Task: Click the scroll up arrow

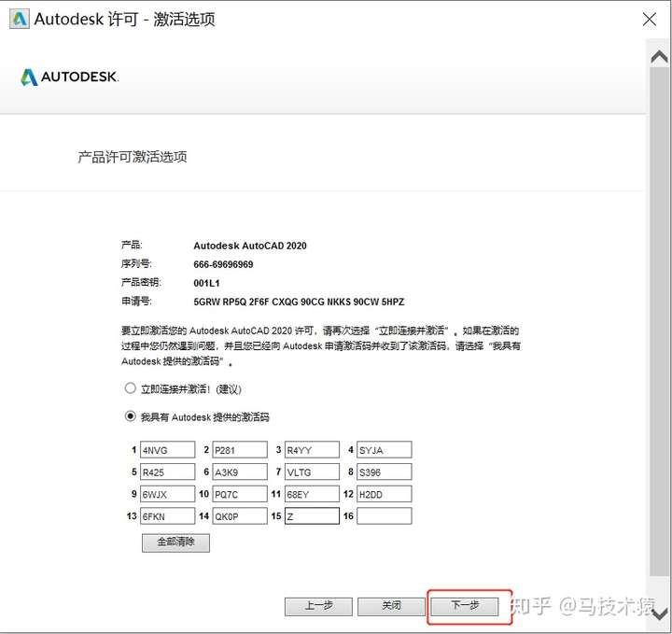Action: 659,57
